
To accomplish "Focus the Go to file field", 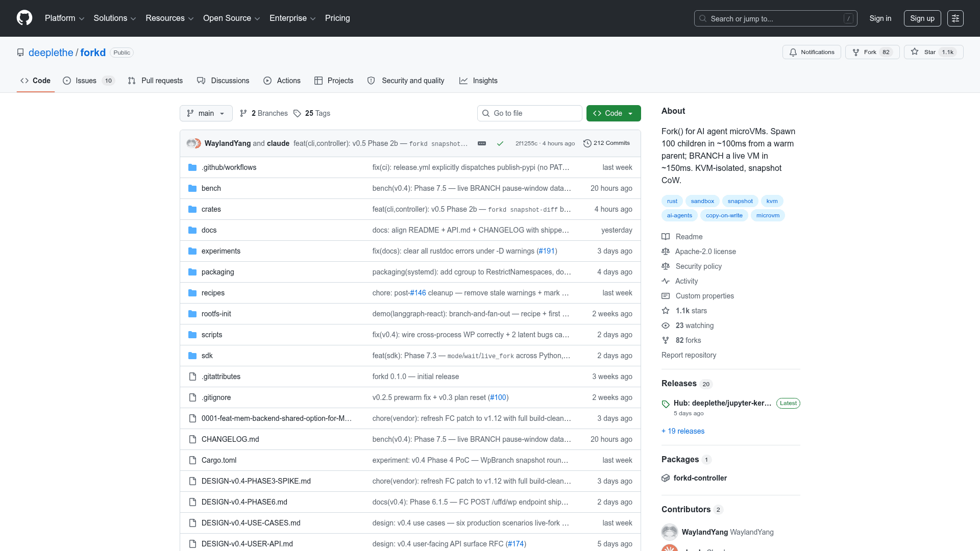I will click(x=530, y=113).
